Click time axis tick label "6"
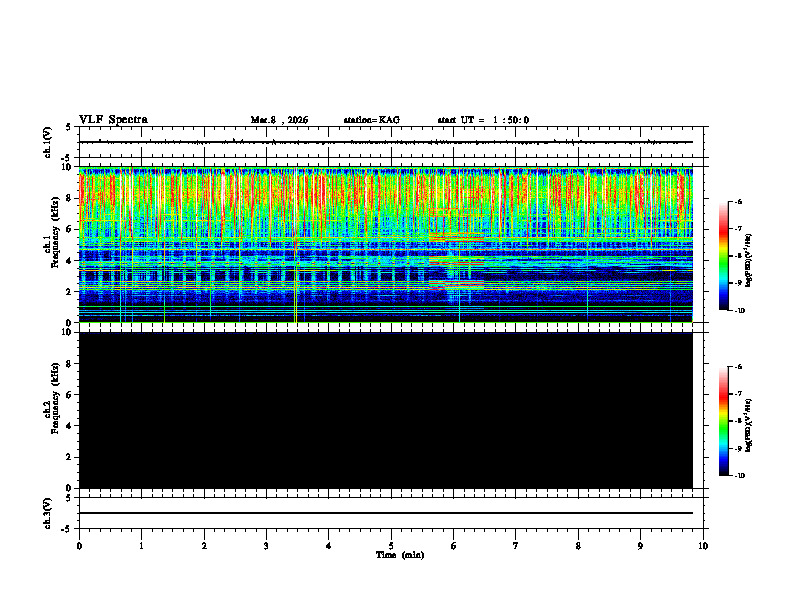Screen dimensions: 792x612 (x=454, y=546)
